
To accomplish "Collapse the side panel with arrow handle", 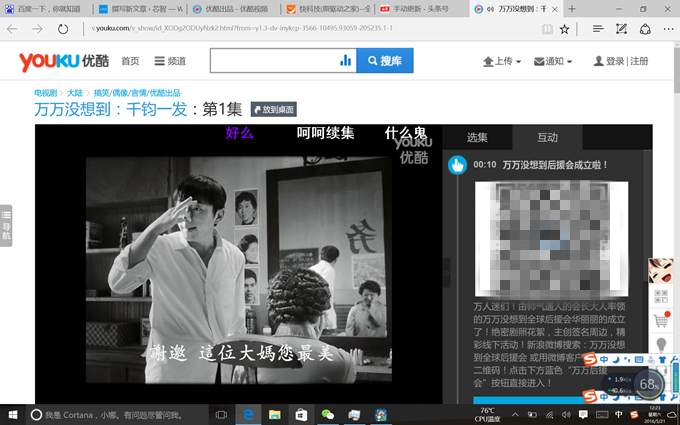I will point(446,273).
